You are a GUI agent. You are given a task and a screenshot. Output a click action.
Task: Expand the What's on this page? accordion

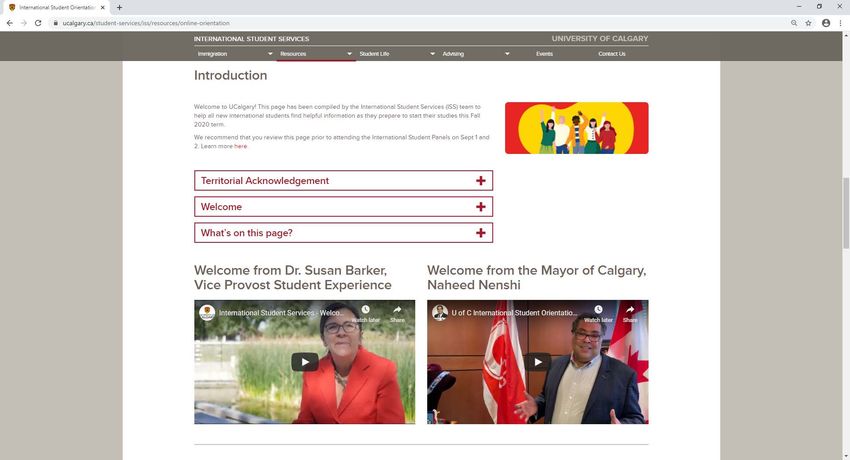343,232
